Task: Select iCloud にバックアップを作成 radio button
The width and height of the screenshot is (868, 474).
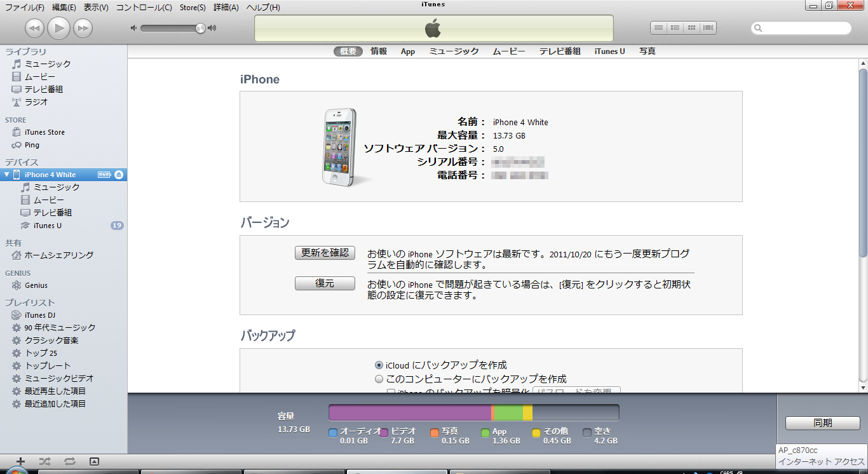Action: [379, 365]
